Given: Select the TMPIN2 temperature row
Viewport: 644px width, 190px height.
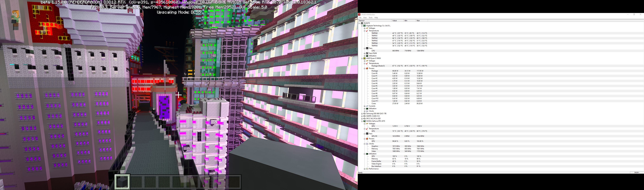Looking at the screenshot, I should tap(375, 38).
